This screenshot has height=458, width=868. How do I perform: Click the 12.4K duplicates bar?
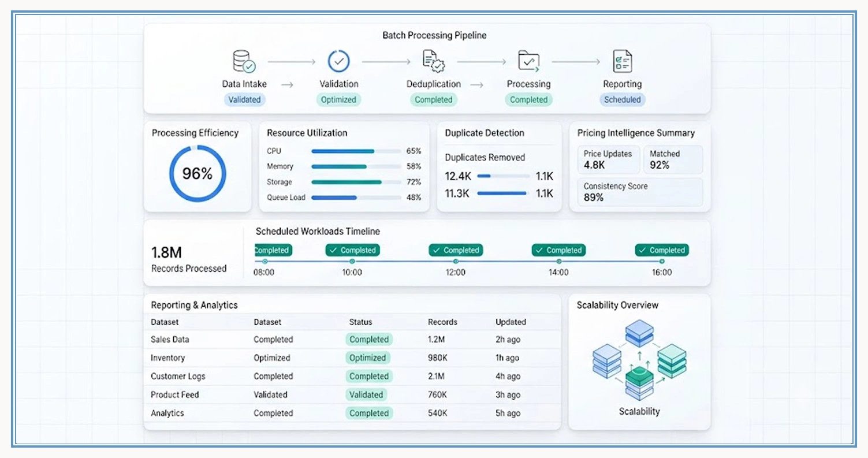click(503, 176)
